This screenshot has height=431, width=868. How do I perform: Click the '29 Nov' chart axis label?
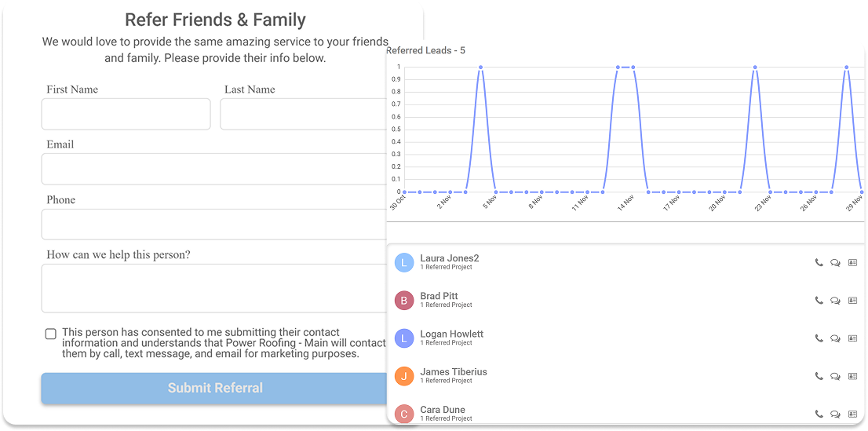(x=854, y=203)
